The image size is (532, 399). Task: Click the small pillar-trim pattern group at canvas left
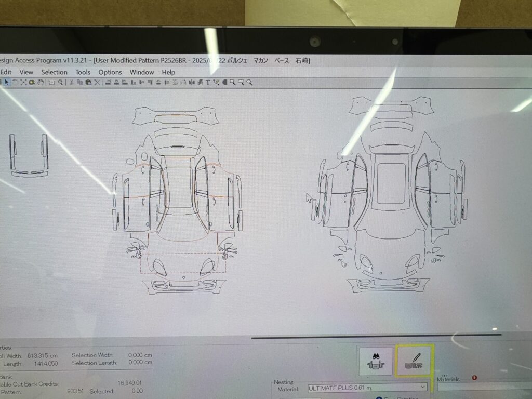[x=29, y=155]
